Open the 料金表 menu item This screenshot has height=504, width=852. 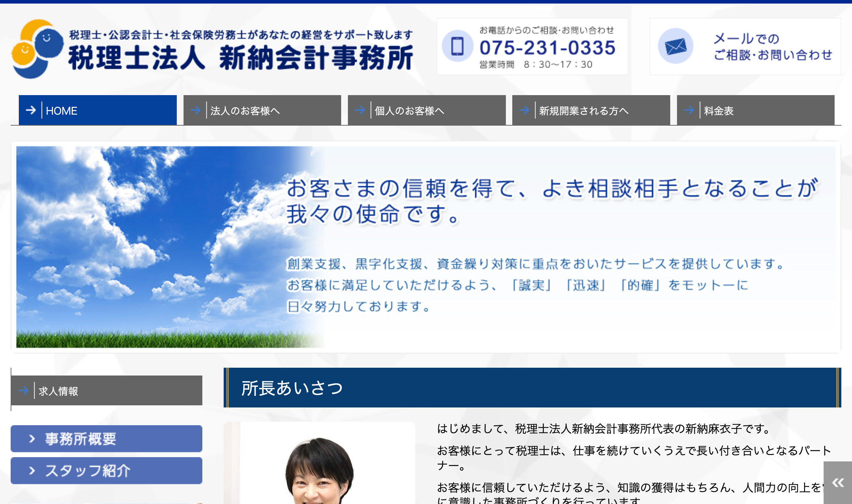pos(719,111)
